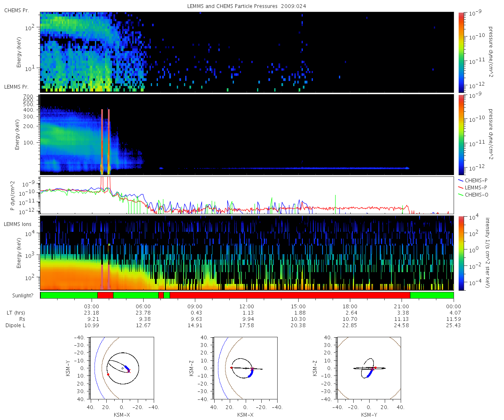
Task: Click the long red segment of Sunlight bar
Action: point(290,295)
